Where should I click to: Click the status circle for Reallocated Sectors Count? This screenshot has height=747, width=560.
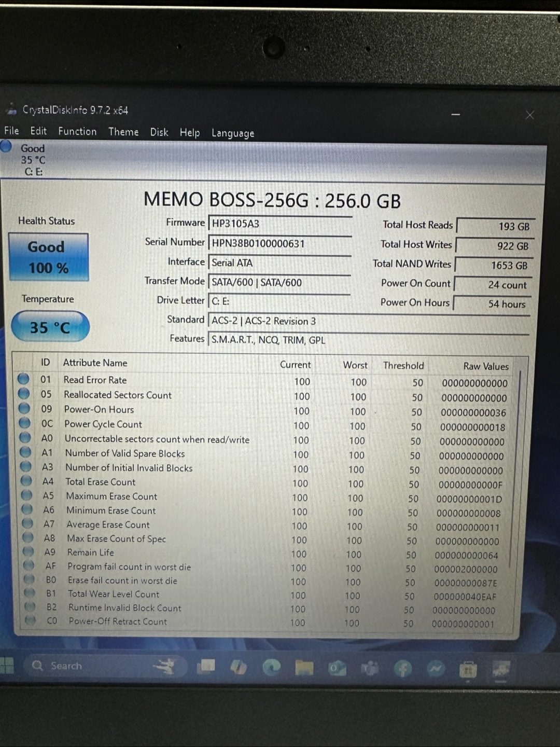24,394
